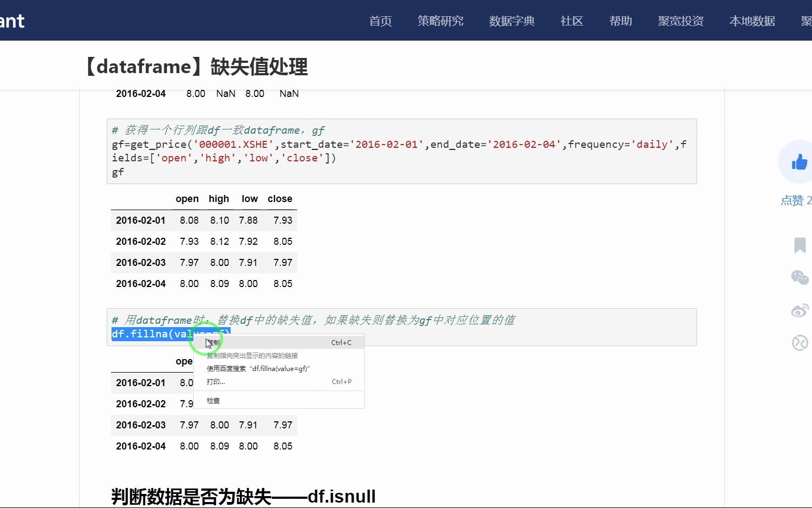Click the get_price code line in the code cell
This screenshot has width=812, height=508.
tap(399, 151)
